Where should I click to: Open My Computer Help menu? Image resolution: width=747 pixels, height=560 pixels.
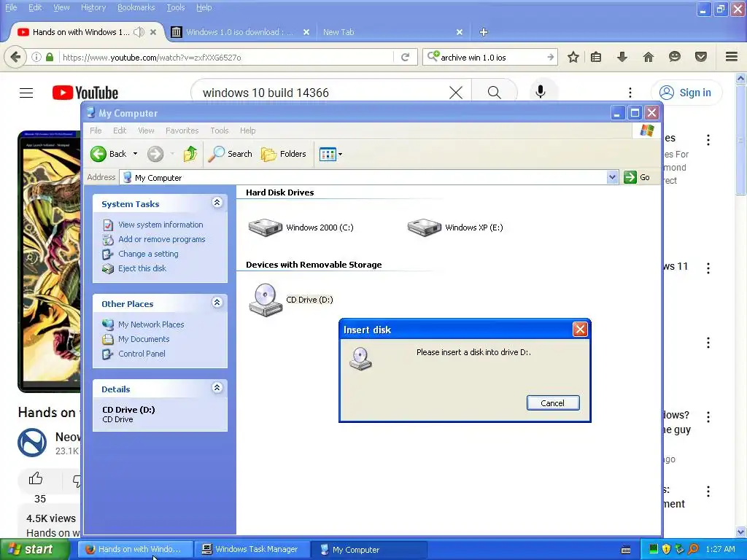click(x=248, y=131)
